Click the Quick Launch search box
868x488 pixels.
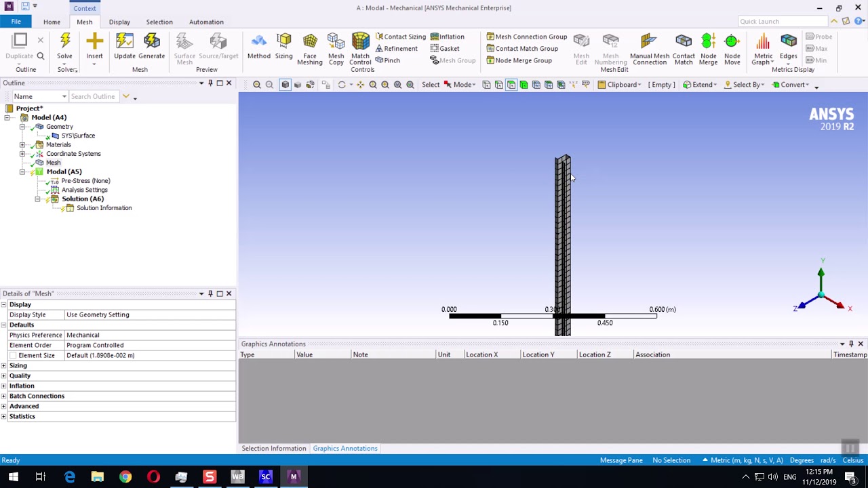(783, 22)
